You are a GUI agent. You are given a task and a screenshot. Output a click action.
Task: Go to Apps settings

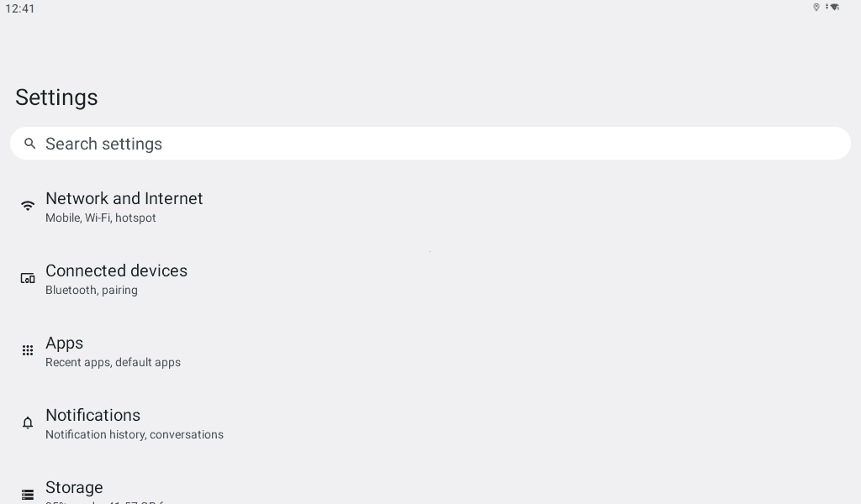click(64, 343)
